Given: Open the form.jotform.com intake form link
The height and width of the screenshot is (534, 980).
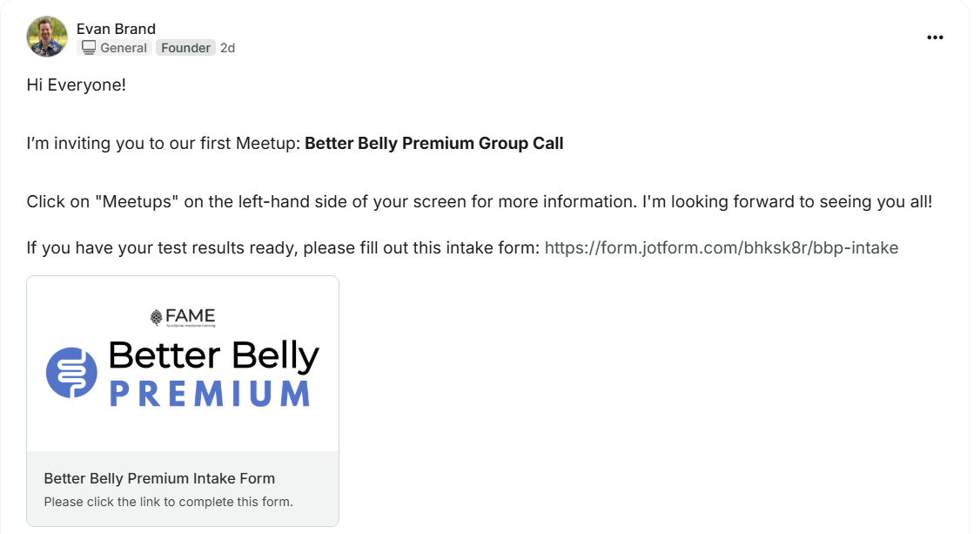Looking at the screenshot, I should point(721,247).
